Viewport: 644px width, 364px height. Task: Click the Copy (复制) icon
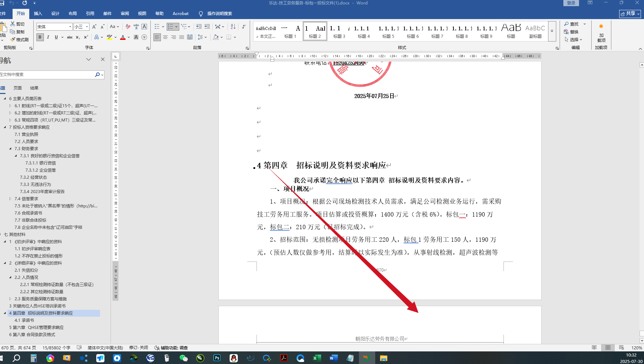point(13,32)
